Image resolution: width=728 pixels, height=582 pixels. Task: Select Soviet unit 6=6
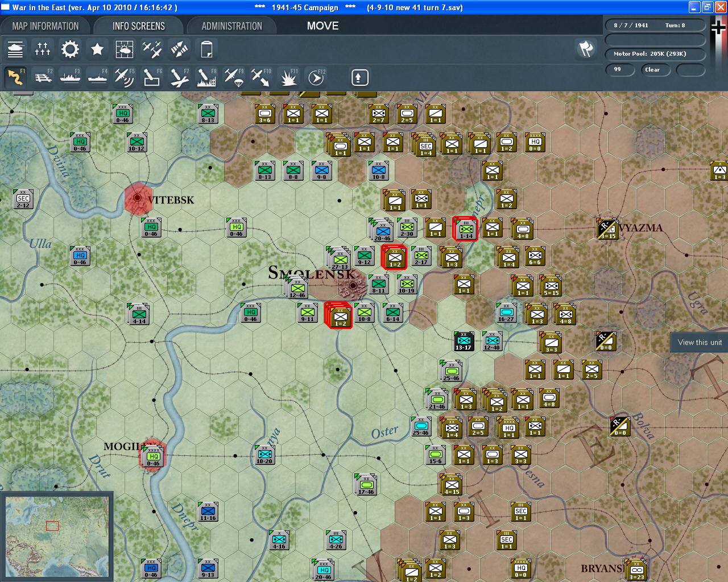[535, 256]
